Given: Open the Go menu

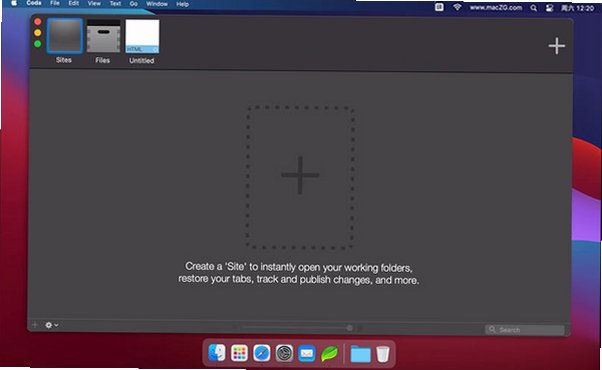Looking at the screenshot, I should 134,3.
